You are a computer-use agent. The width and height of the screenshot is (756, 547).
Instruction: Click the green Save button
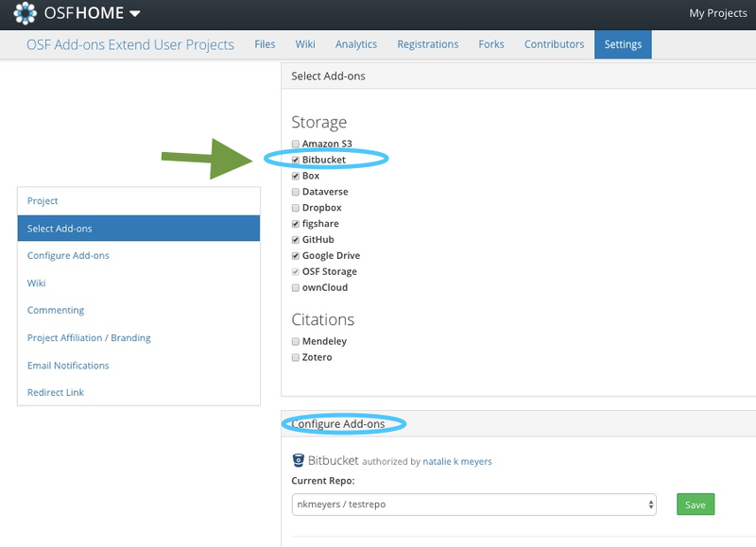point(696,504)
